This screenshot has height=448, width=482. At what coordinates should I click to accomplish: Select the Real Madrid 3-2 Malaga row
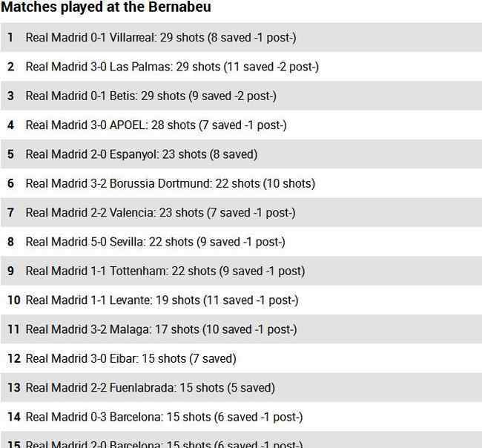161,329
